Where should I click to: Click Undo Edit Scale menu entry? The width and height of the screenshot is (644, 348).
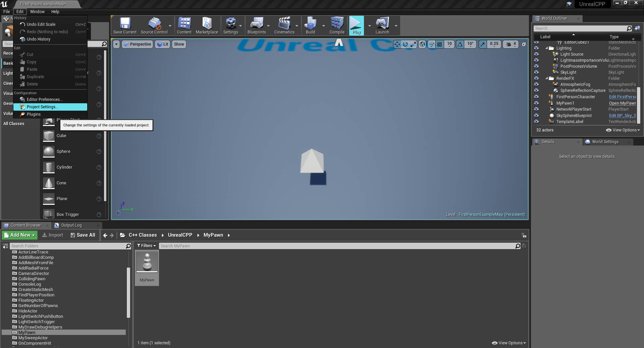(x=50, y=24)
